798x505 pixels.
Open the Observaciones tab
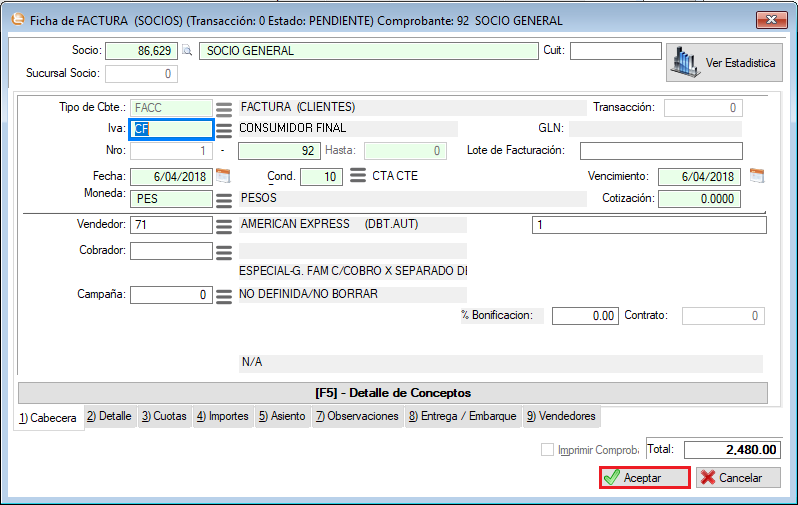[357, 416]
